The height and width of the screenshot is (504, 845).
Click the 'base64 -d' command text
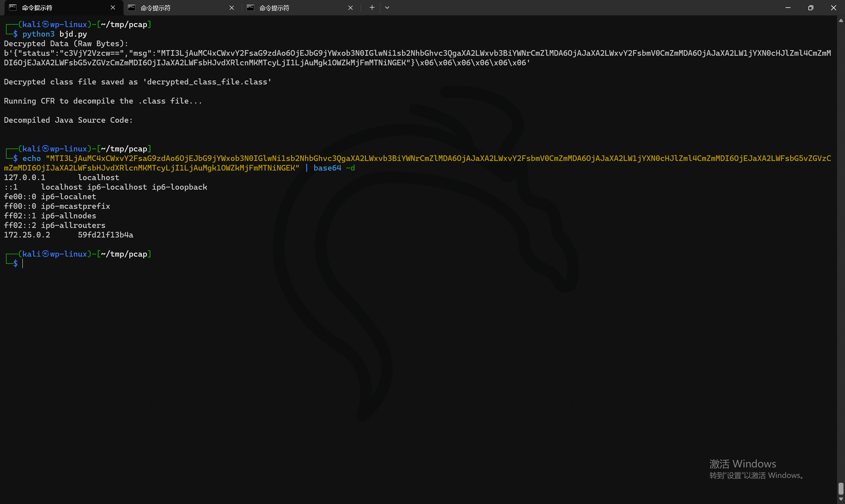click(334, 168)
